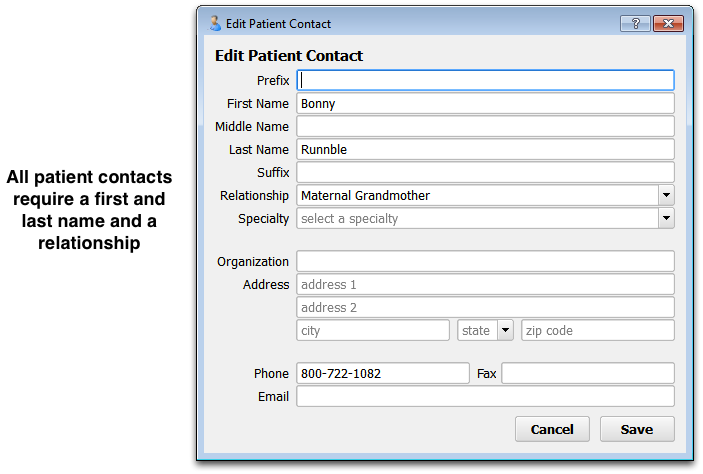Screen dimensions: 703x474
Task: Open the Specialty dropdown arrow
Action: click(x=666, y=218)
